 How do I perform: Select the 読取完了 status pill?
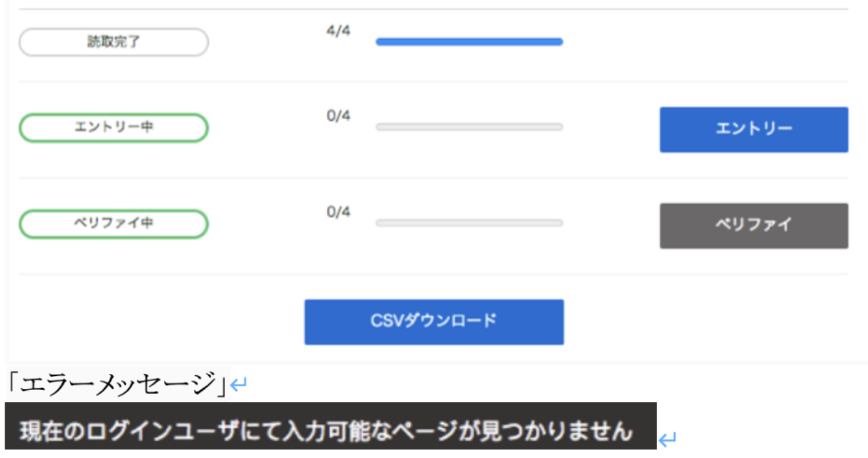(x=114, y=42)
